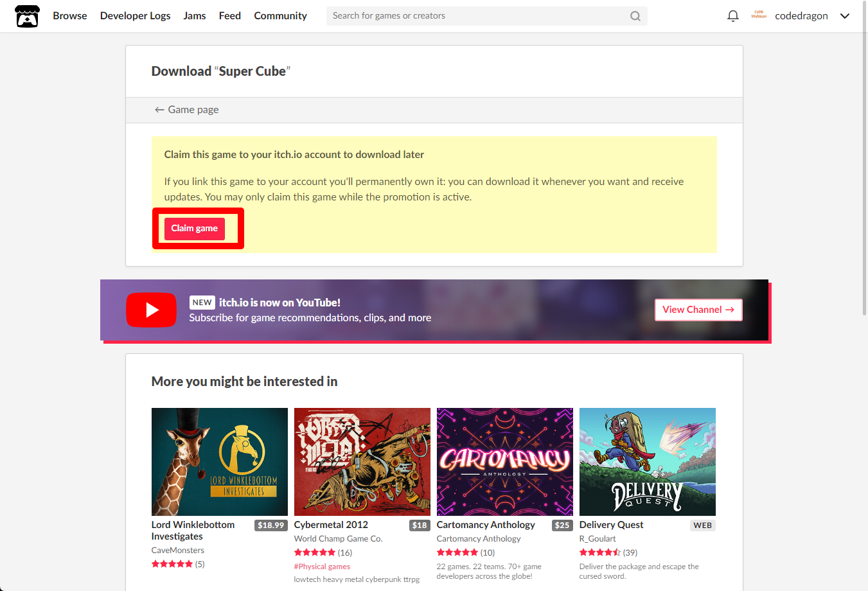Return to the Game page link
Viewport: 868px width, 591px height.
pyautogui.click(x=186, y=110)
